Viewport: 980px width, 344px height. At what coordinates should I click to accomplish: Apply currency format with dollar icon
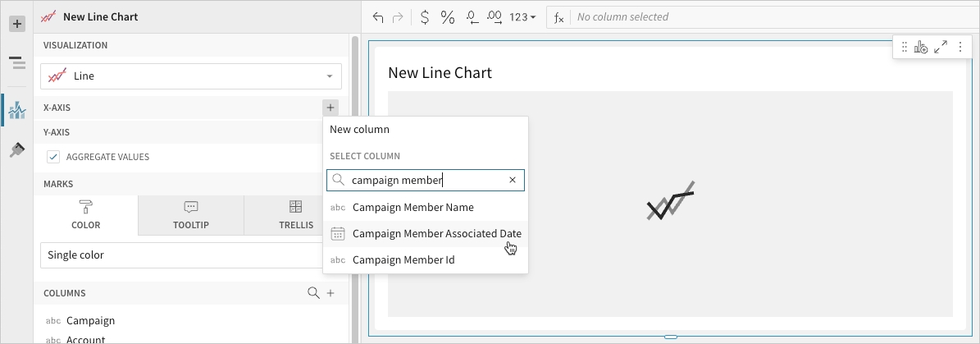(424, 17)
